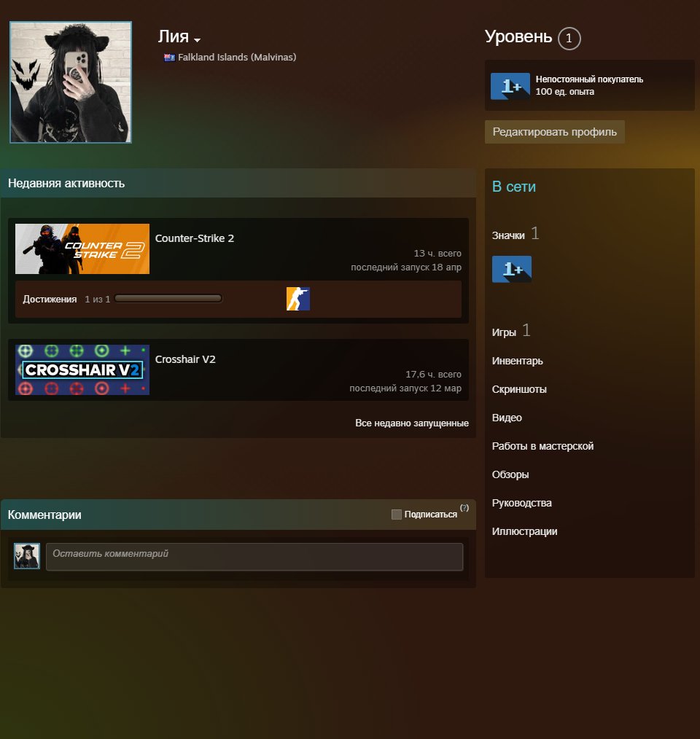Open the Counter-Strike 2 game banner
The width and height of the screenshot is (700, 739).
(82, 249)
